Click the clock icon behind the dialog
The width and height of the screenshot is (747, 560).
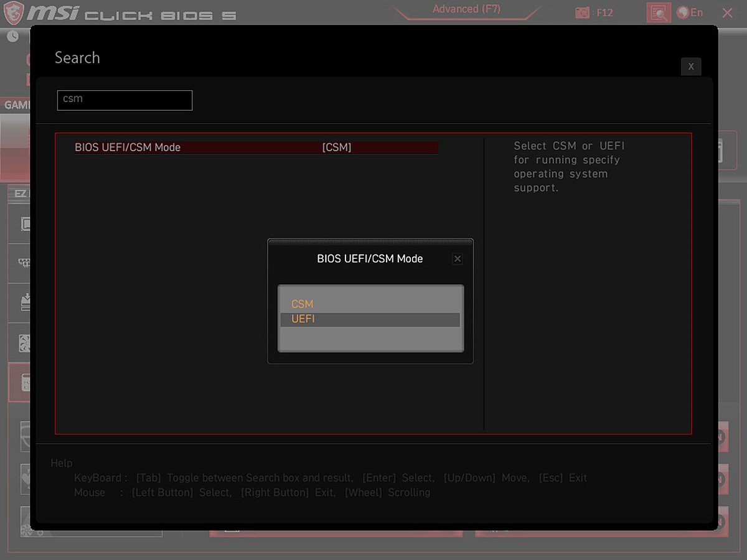(13, 36)
